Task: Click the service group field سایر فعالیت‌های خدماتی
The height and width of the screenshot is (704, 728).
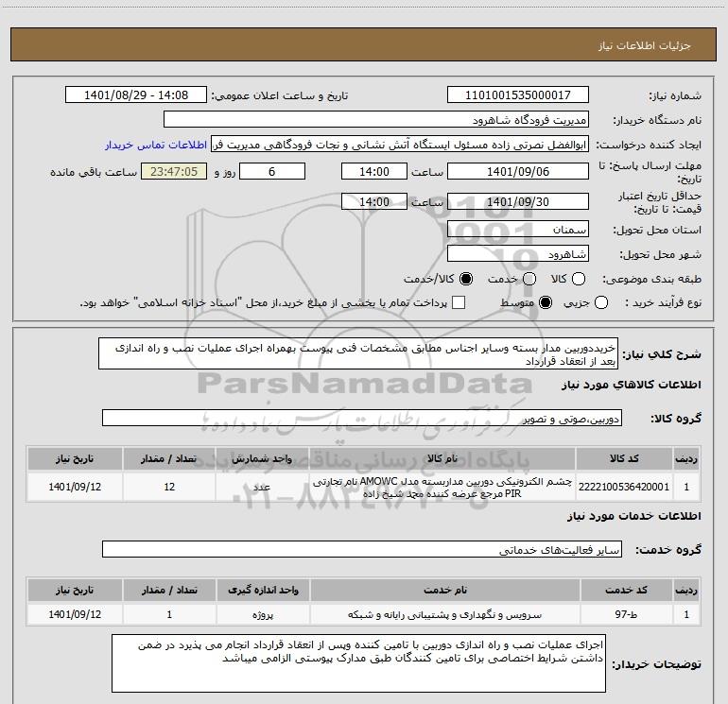Action: point(362,549)
